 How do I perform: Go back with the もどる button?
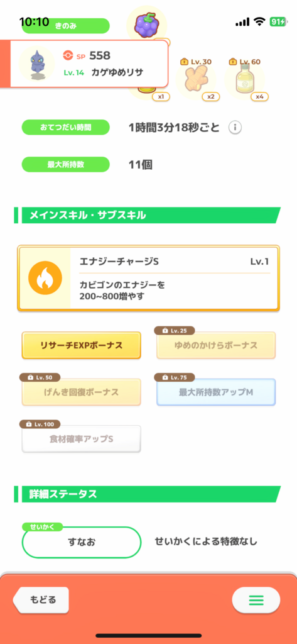pyautogui.click(x=42, y=599)
